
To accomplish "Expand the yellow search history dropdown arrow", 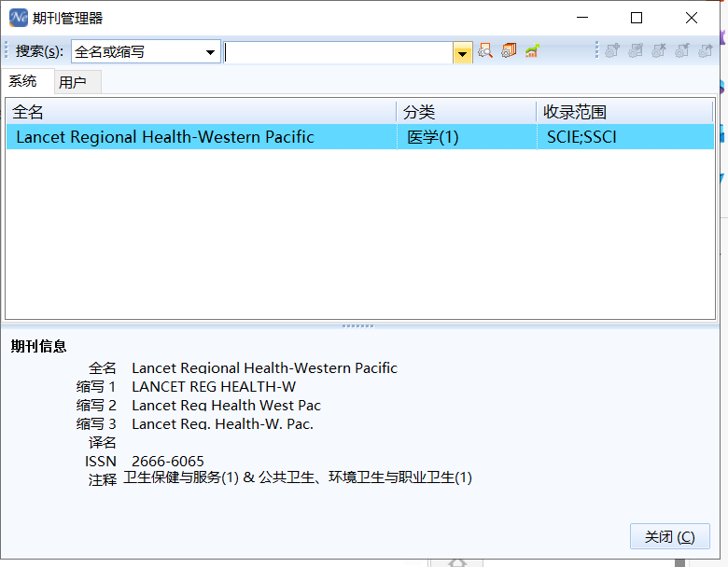I will [x=462, y=52].
